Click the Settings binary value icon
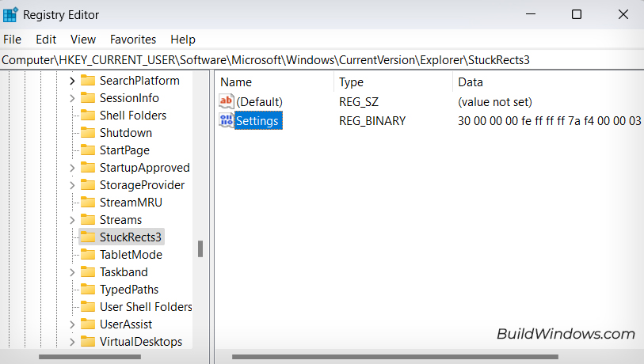The height and width of the screenshot is (364, 644). pyautogui.click(x=227, y=120)
